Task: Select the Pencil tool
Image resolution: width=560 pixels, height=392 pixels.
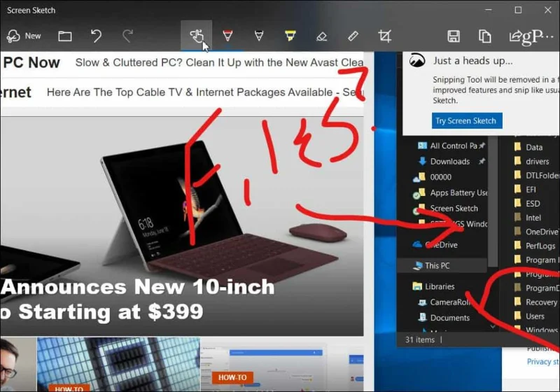Action: click(259, 36)
